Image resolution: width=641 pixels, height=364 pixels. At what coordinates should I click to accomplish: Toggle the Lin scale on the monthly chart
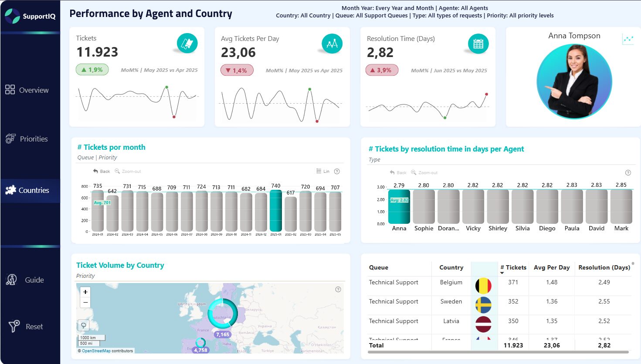click(323, 172)
